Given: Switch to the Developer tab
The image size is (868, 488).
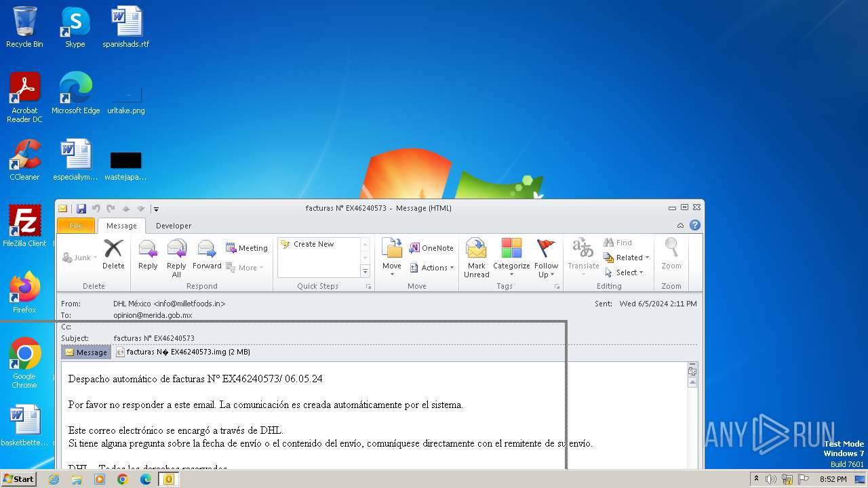Looking at the screenshot, I should pos(174,226).
